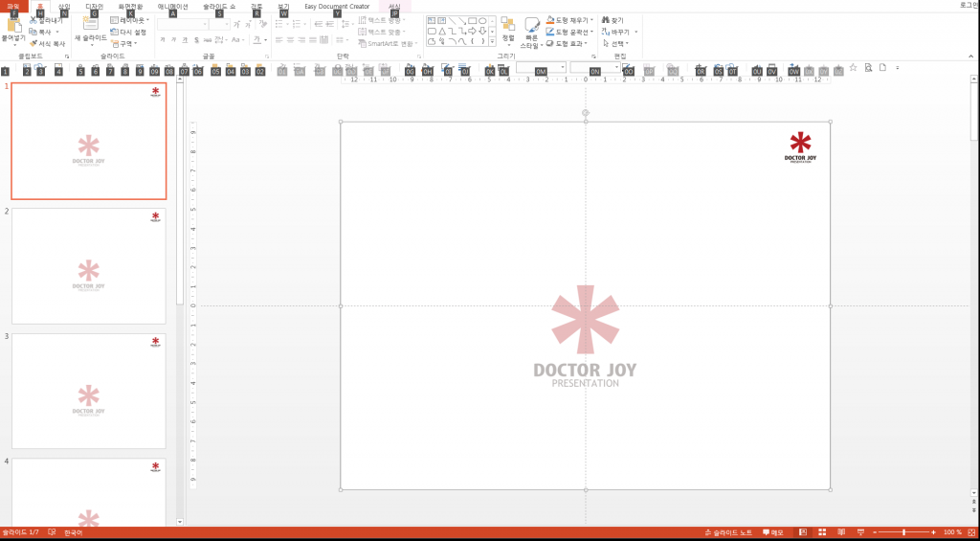Image resolution: width=980 pixels, height=541 pixels.
Task: Open the font size combo box
Action: 220,24
